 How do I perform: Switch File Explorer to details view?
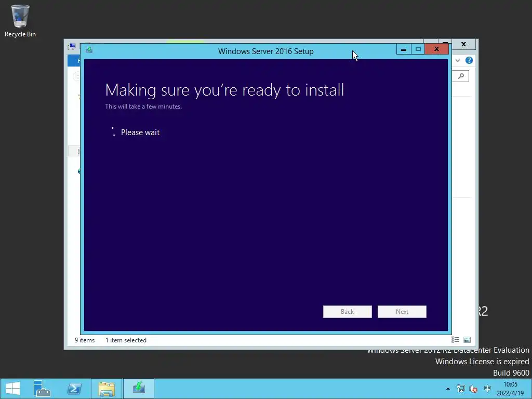click(455, 340)
